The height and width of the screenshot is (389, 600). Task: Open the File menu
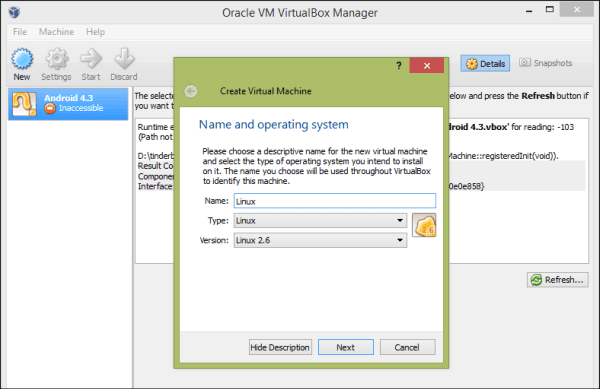pos(20,32)
